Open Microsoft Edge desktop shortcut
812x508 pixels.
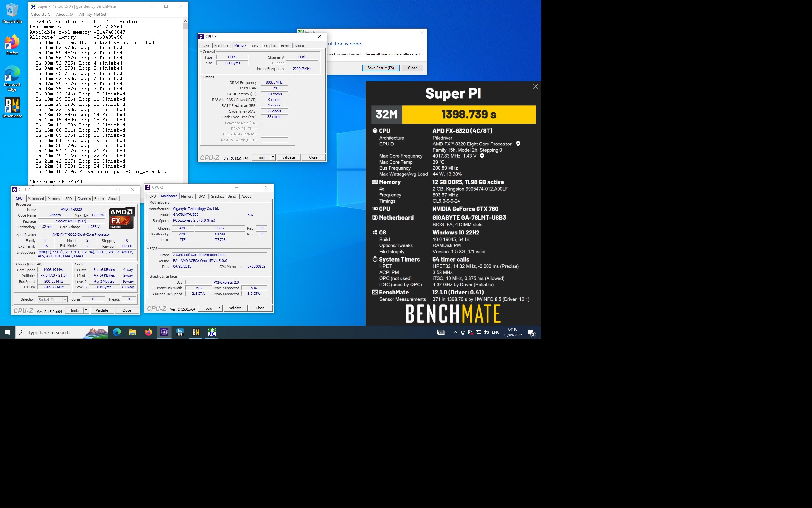tap(12, 79)
